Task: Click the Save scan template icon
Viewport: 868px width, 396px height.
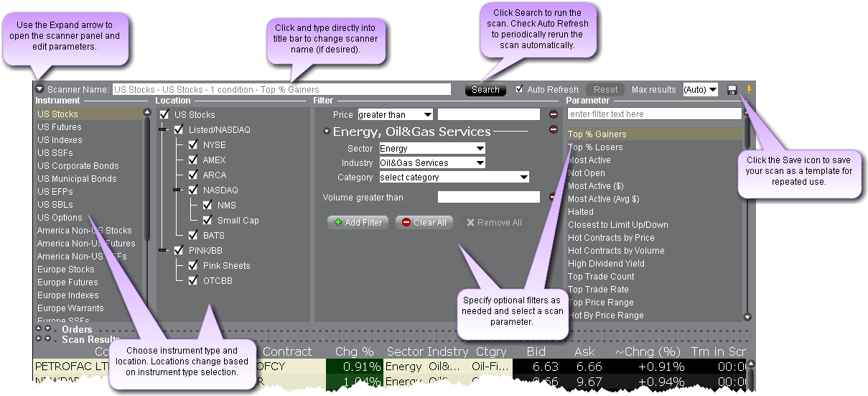Action: 732,90
